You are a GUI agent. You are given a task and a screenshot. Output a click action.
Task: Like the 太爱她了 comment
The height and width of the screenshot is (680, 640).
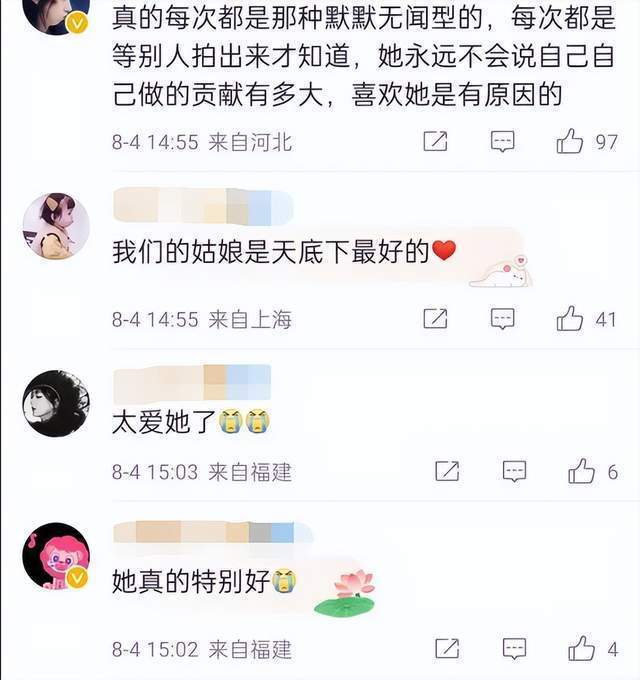click(x=581, y=471)
